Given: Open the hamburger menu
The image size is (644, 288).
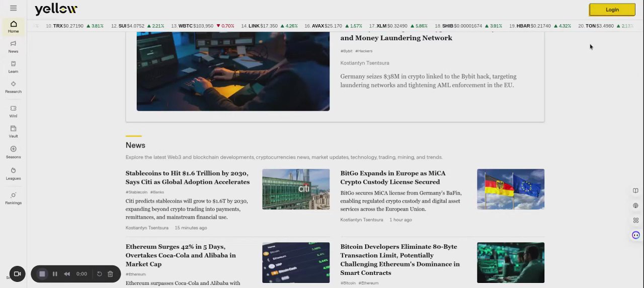Looking at the screenshot, I should (x=13, y=8).
